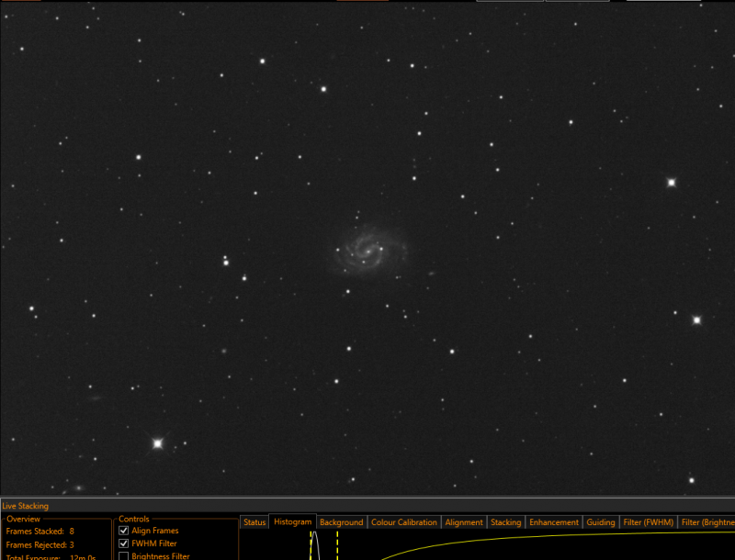Select the Histogram tab
This screenshot has height=560, width=735.
[292, 521]
